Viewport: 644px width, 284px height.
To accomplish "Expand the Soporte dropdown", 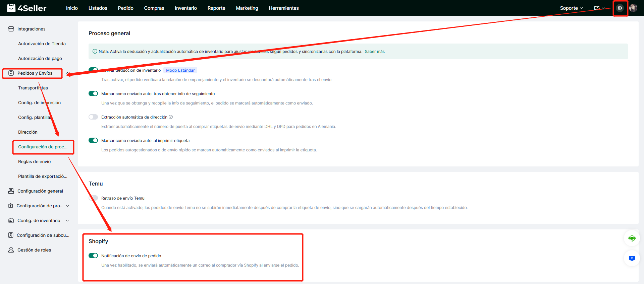I will 571,8.
